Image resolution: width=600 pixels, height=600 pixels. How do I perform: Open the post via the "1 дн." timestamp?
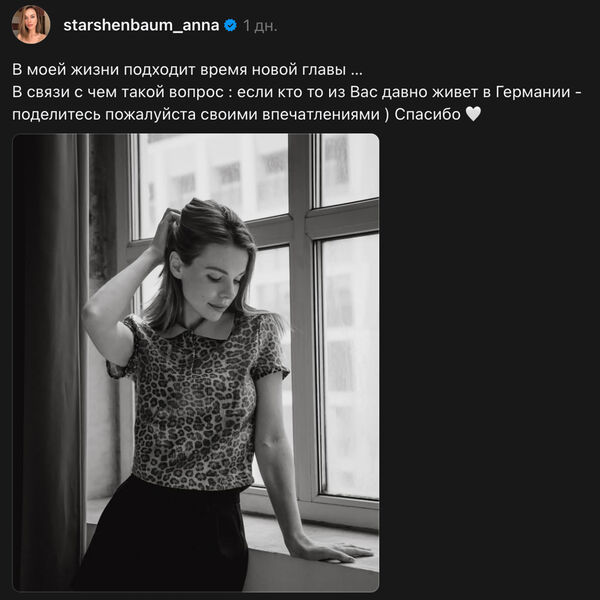pyautogui.click(x=260, y=26)
